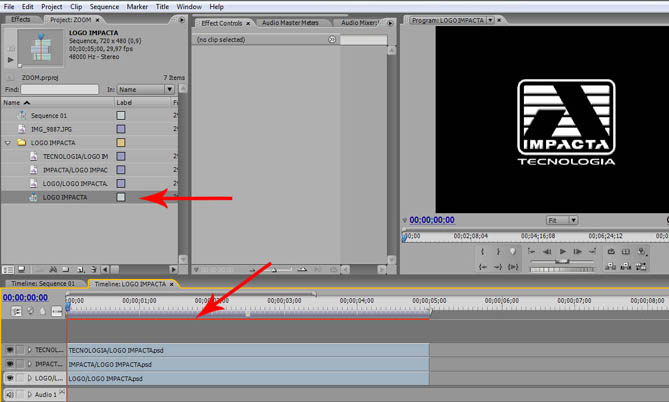Image resolution: width=669 pixels, height=402 pixels.
Task: Open the Sequence menu
Action: 104,6
